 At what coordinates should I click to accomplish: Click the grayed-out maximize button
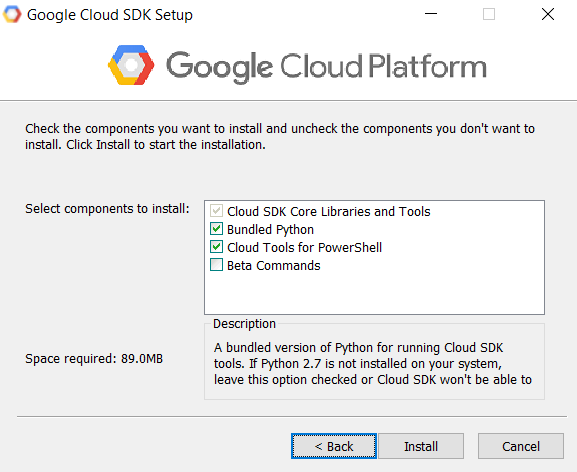pyautogui.click(x=489, y=14)
